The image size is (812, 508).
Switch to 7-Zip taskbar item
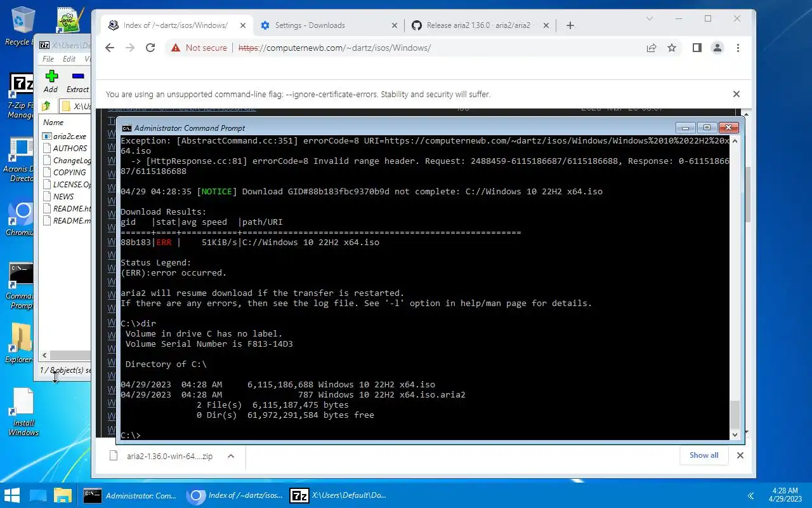[337, 495]
